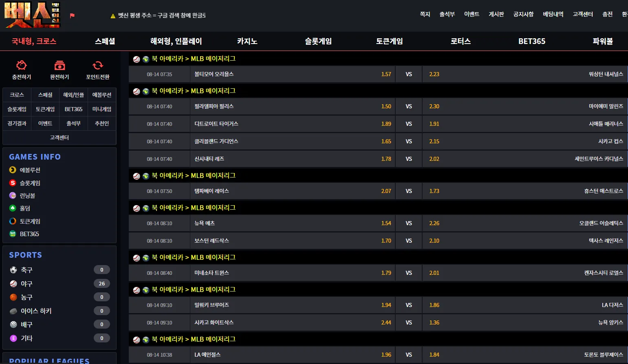Open the 카지노 tab

pyautogui.click(x=247, y=41)
